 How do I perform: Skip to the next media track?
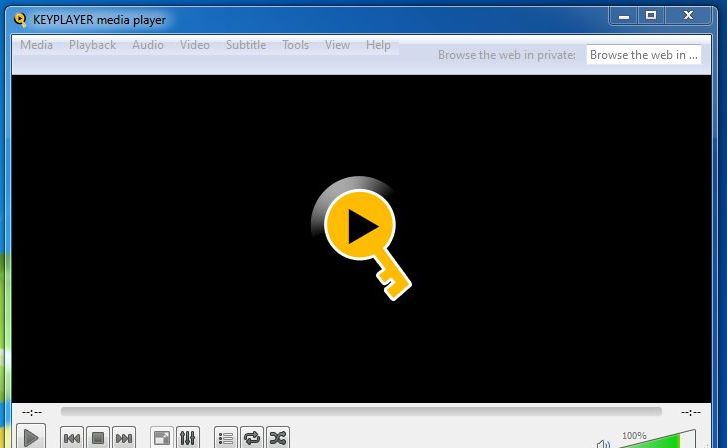click(124, 438)
